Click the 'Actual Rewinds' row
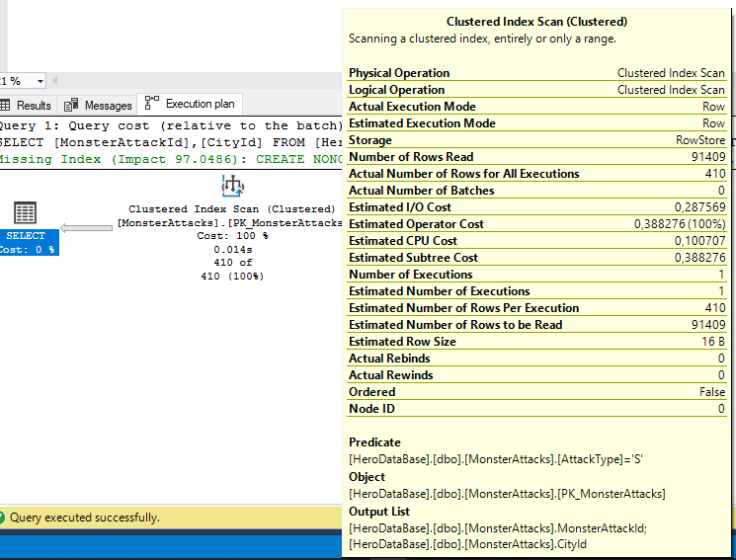This screenshot has width=736, height=560. coord(537,375)
